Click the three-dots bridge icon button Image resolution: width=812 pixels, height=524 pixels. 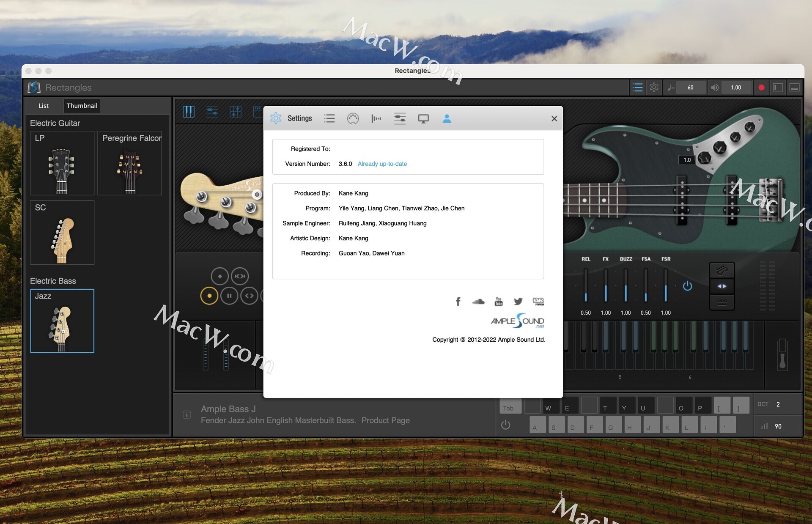722,302
